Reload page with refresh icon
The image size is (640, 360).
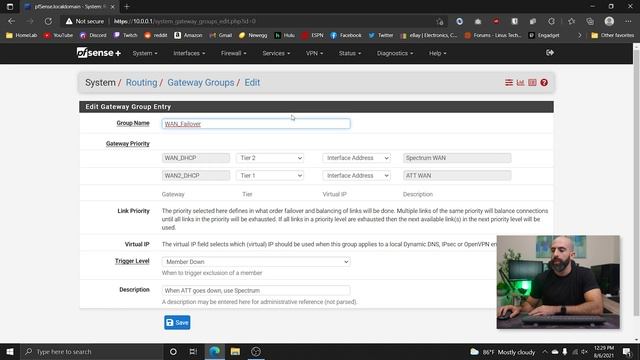pos(48,21)
